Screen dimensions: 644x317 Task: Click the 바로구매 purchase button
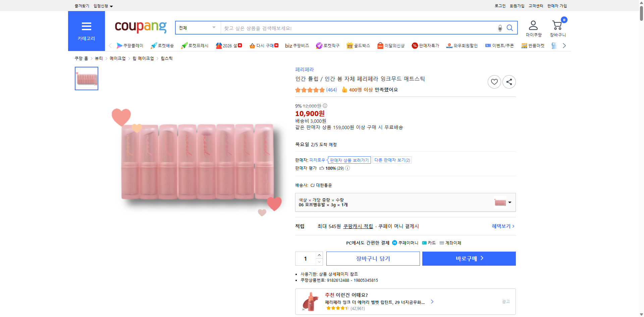(469, 258)
